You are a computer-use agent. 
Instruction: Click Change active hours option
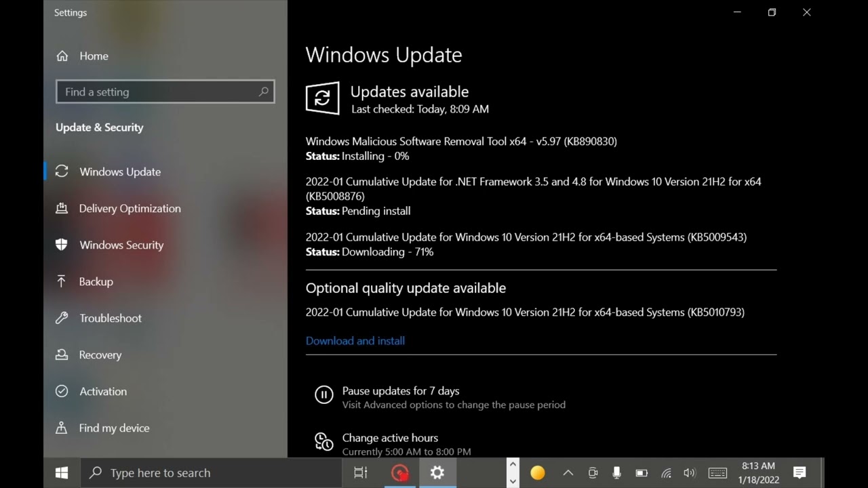pyautogui.click(x=390, y=438)
